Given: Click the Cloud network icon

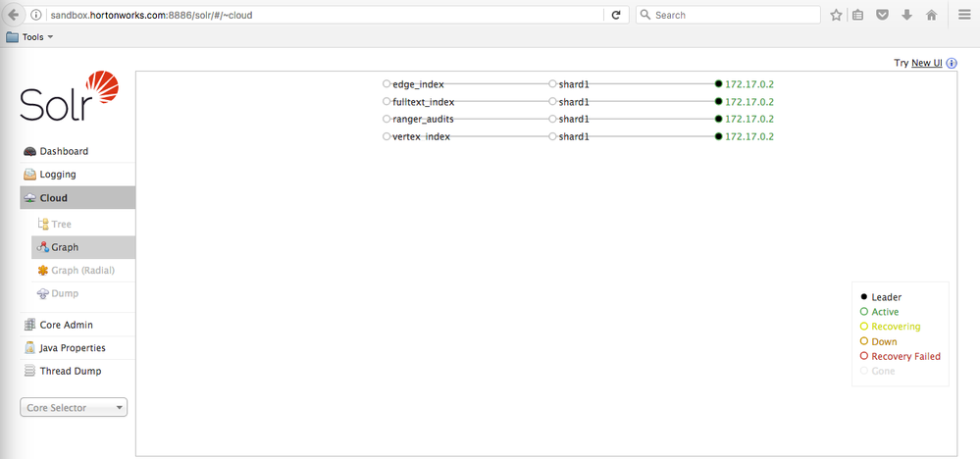Looking at the screenshot, I should [29, 198].
